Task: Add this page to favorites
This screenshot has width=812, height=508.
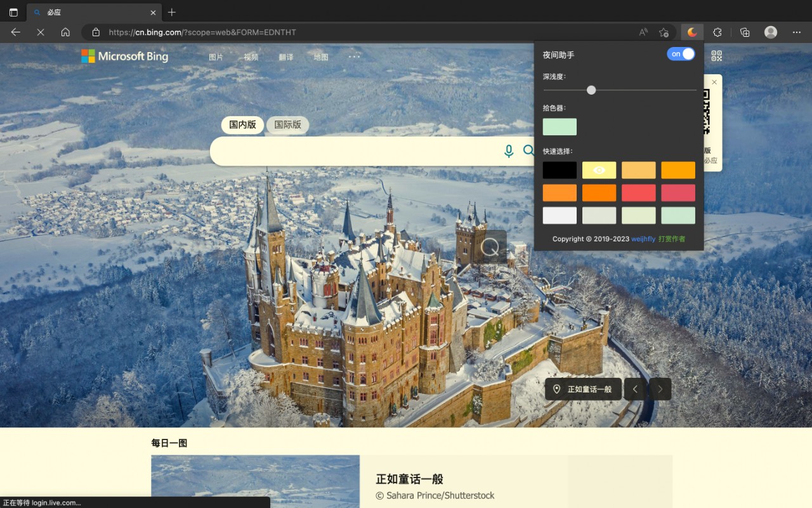Action: click(x=664, y=32)
